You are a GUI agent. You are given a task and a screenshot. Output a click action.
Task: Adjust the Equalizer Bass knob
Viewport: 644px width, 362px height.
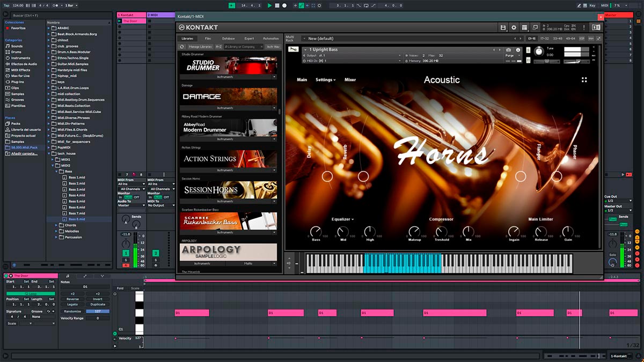tap(316, 232)
